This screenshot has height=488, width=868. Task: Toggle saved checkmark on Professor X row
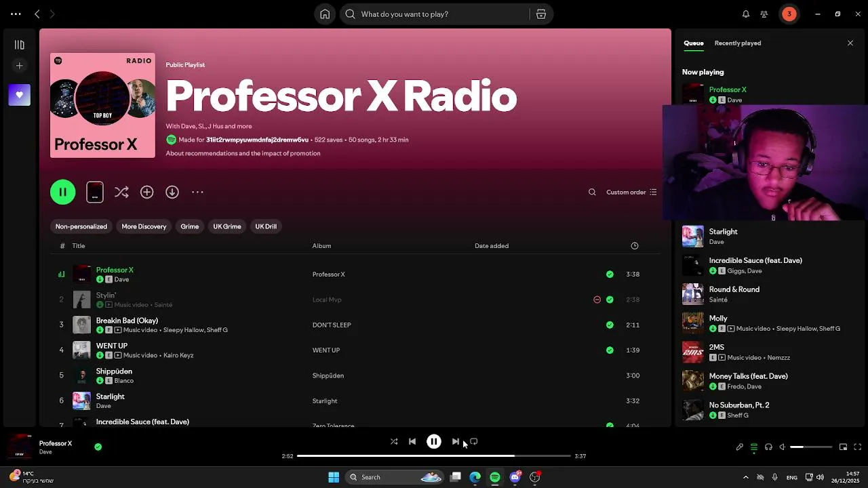pyautogui.click(x=610, y=274)
